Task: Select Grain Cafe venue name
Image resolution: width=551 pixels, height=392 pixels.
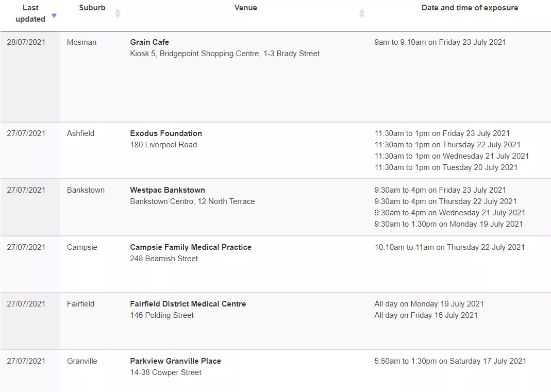Action: tap(149, 42)
